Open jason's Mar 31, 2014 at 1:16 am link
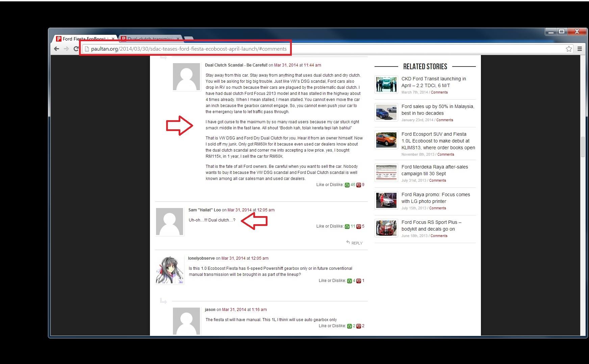The image size is (589, 364). (245, 310)
